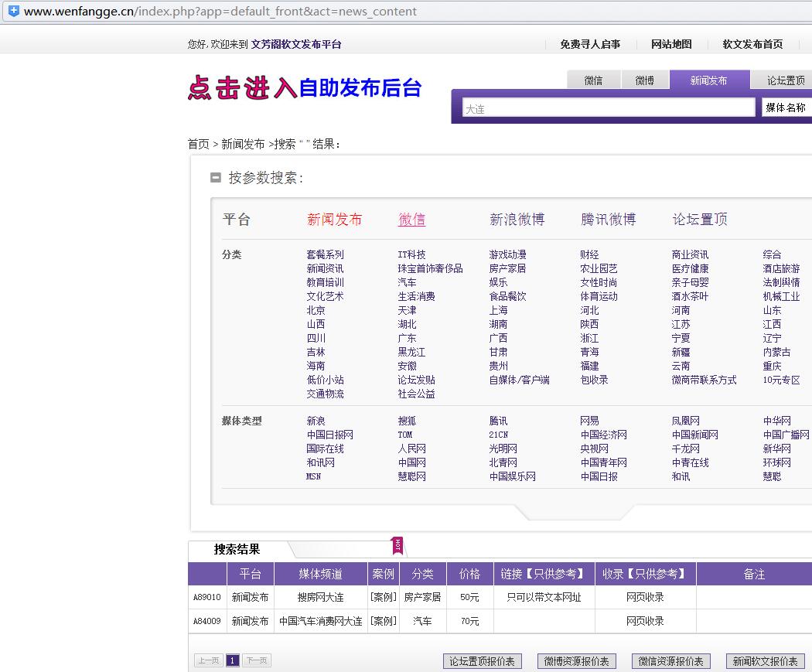View 案例 for 中国汽车消费网大连

tap(384, 621)
